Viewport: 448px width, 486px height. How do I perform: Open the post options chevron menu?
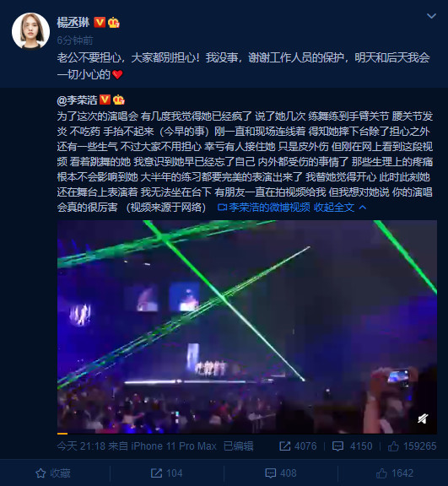(431, 16)
